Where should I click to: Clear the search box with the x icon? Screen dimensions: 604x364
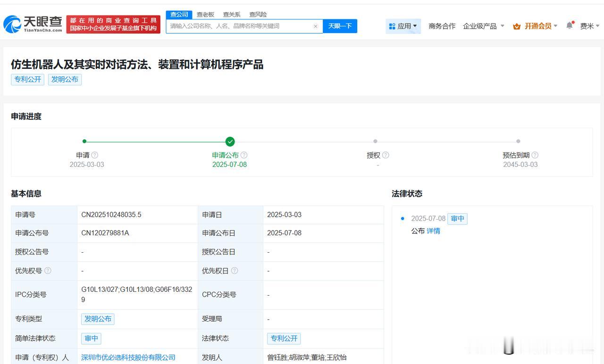pos(316,26)
